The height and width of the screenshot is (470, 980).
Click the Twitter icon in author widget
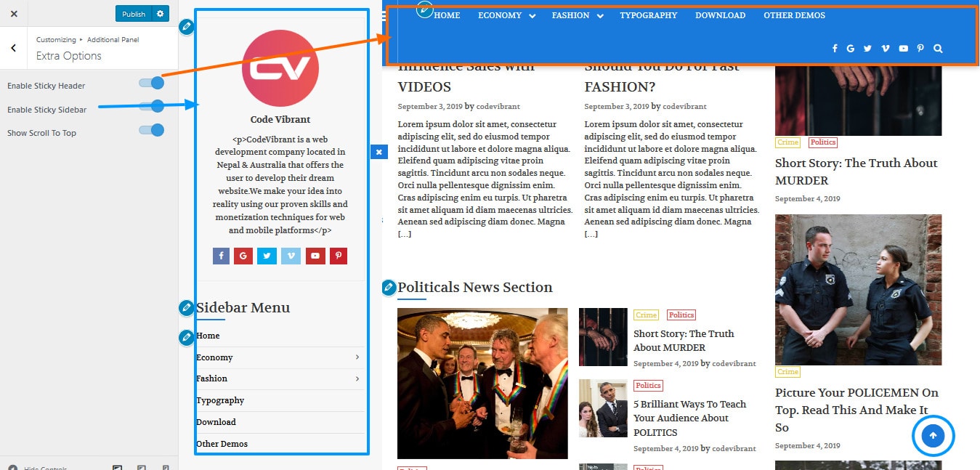coord(267,256)
